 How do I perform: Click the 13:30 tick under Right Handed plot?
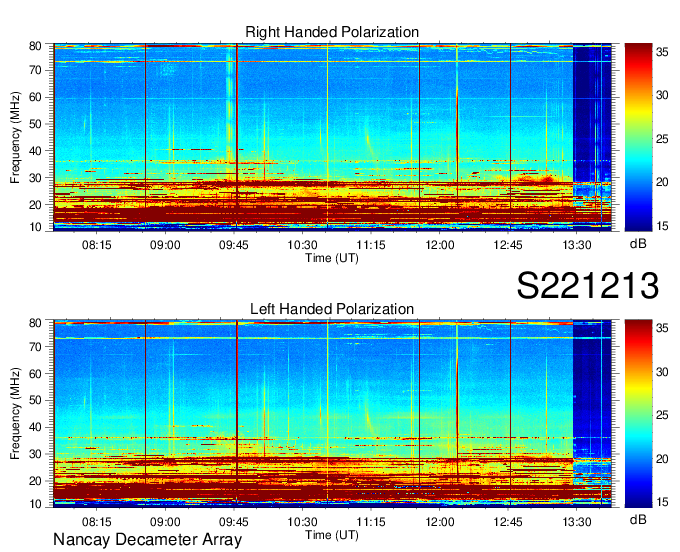tap(577, 245)
